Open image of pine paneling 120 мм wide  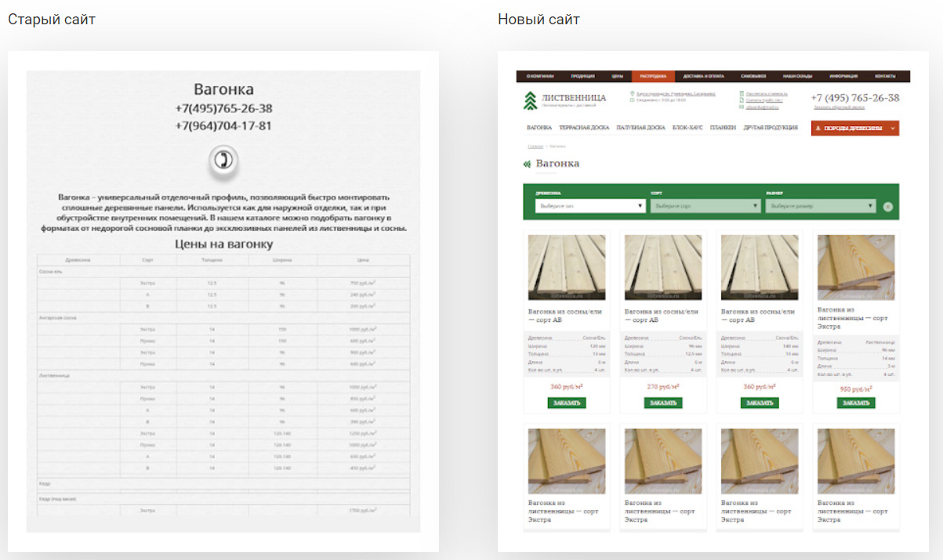567,267
